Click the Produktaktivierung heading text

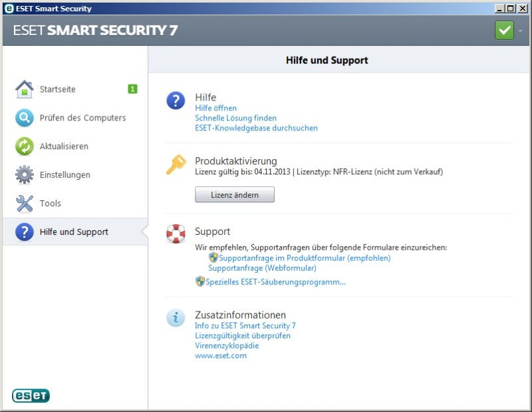pos(236,161)
